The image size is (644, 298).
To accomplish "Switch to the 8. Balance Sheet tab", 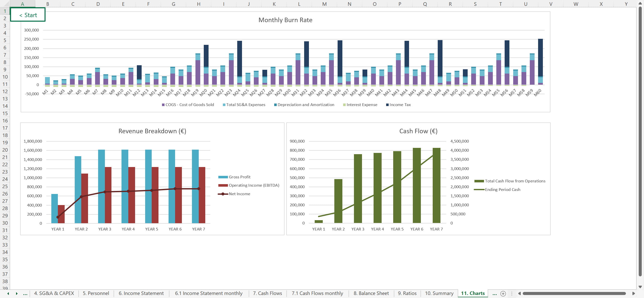I will point(371,293).
